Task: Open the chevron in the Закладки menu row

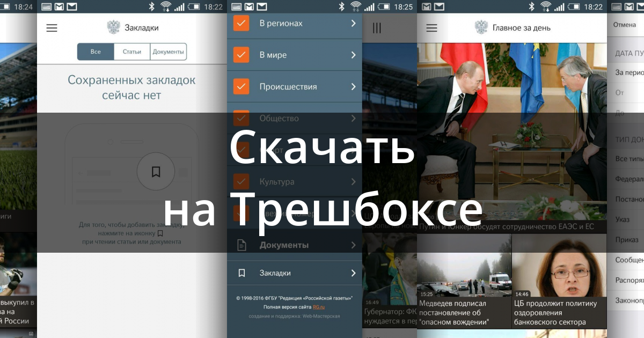Action: tap(353, 273)
